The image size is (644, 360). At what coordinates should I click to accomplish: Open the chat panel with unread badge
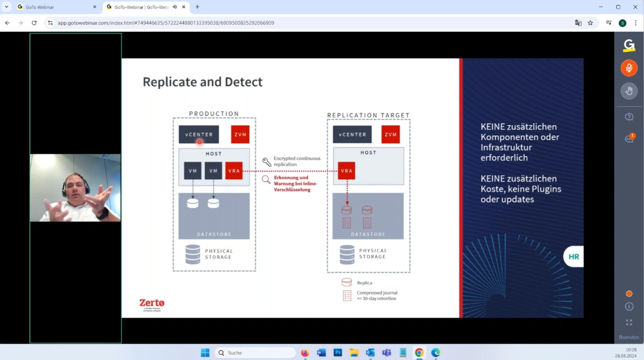point(629,139)
